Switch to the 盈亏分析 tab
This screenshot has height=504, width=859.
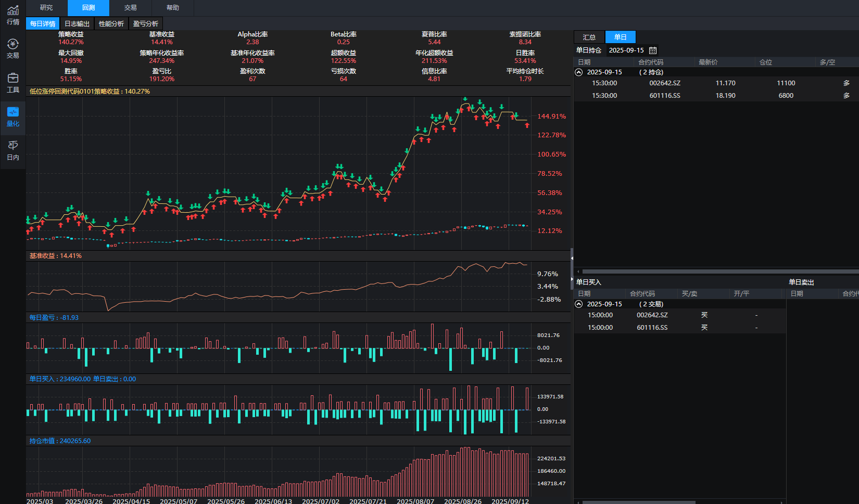point(145,24)
